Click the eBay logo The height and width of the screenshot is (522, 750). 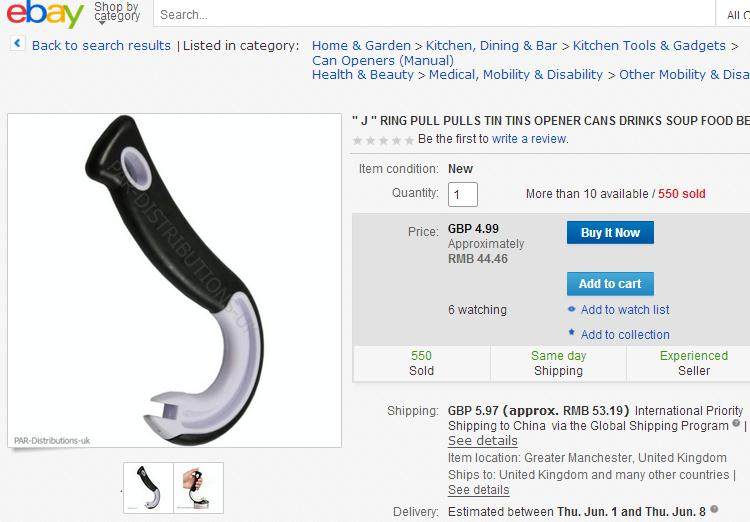pyautogui.click(x=44, y=14)
